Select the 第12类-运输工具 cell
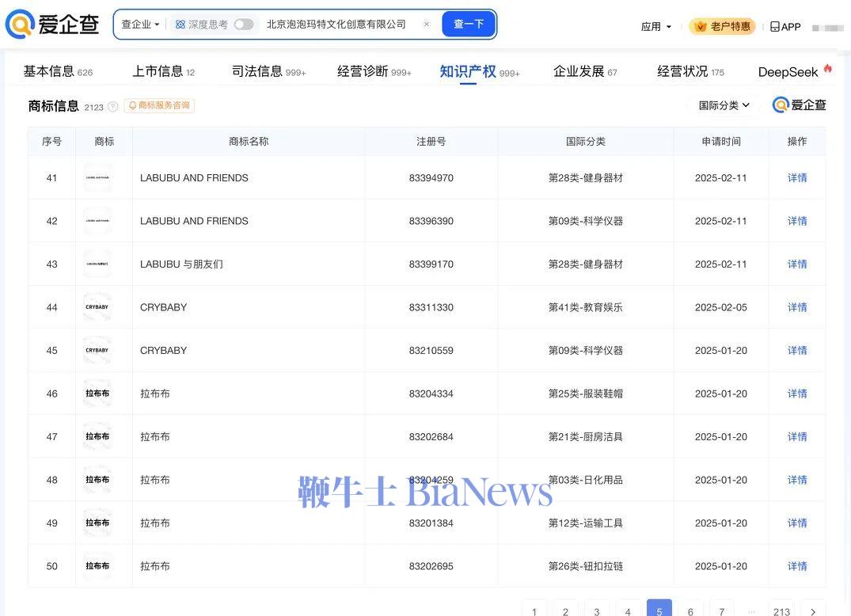Screen dimensions: 851x616 point(585,523)
